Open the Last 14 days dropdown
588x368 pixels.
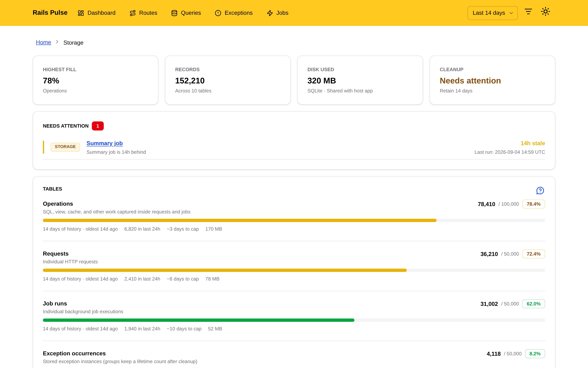click(x=492, y=13)
